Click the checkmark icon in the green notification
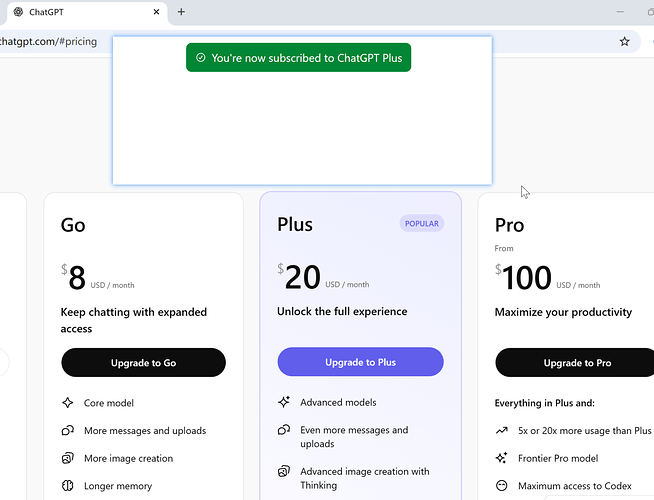Screen dimensions: 654x500 click(201, 58)
